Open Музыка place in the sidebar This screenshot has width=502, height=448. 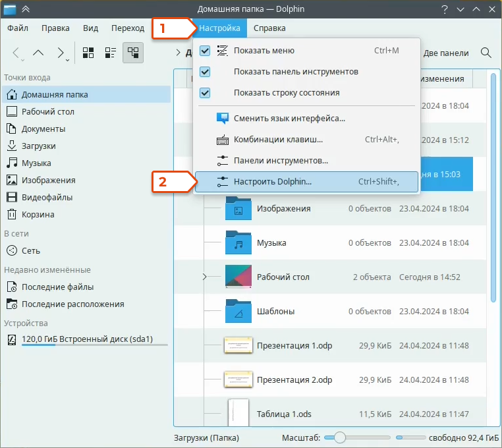[x=86, y=163]
